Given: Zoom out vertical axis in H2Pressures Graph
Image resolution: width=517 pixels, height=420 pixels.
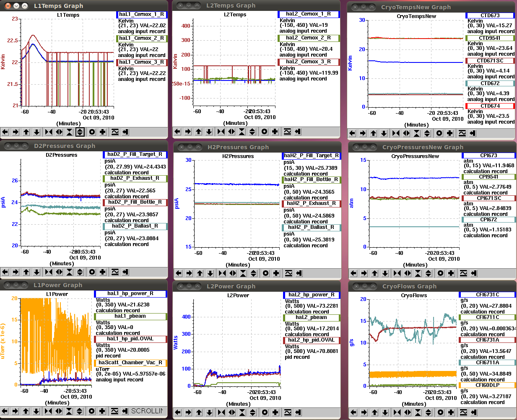Looking at the screenshot, I should 254,273.
